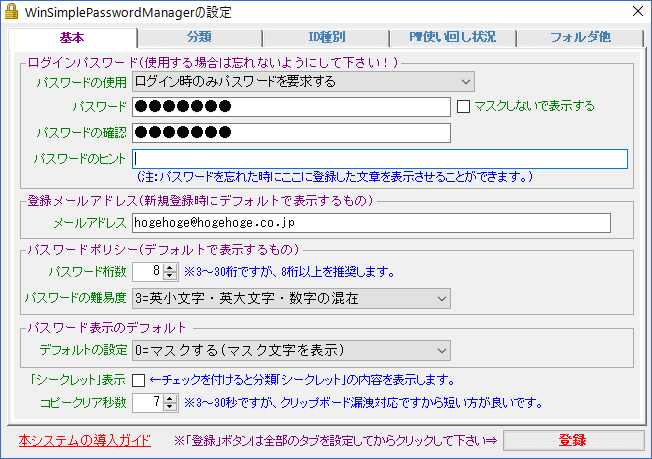The width and height of the screenshot is (652, 459).
Task: Click the 登録 button
Action: 573,440
